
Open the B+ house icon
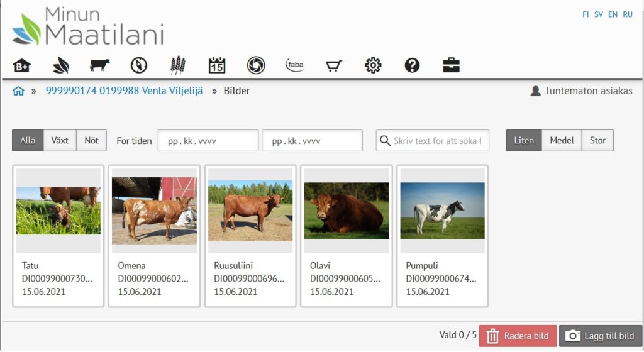[21, 65]
